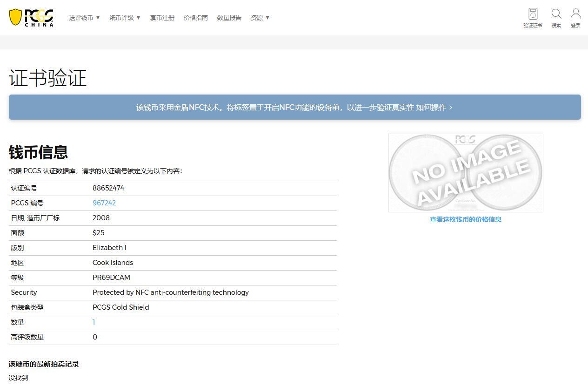Image resolution: width=588 pixels, height=387 pixels.
Task: Click the 包装盒类型 row label
Action: [x=27, y=307]
